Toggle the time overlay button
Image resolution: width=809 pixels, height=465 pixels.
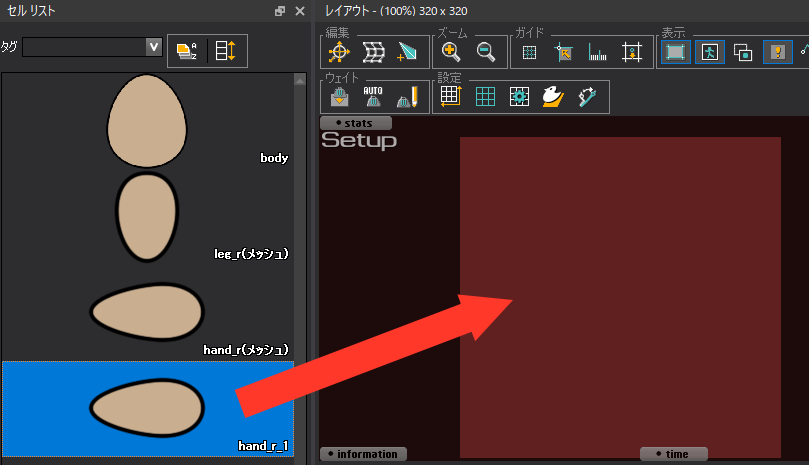674,454
